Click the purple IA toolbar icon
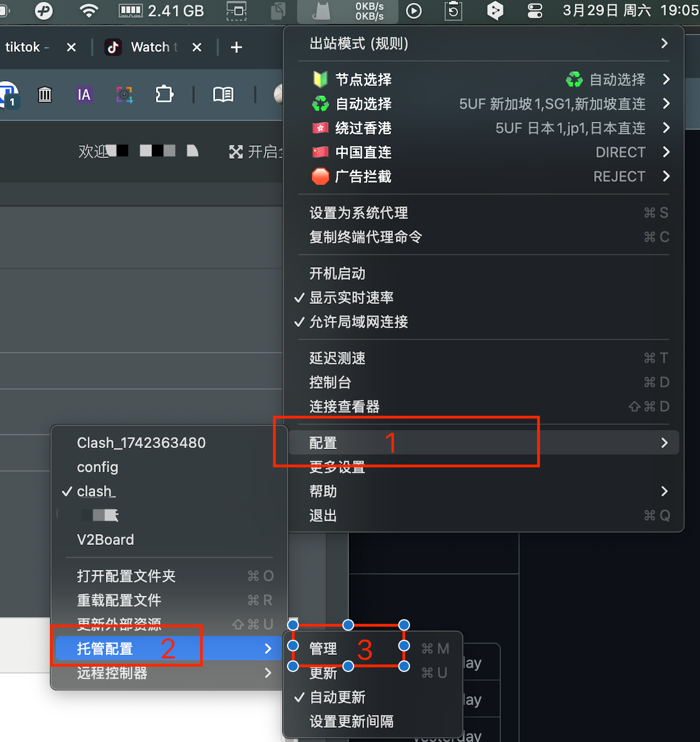 tap(84, 94)
